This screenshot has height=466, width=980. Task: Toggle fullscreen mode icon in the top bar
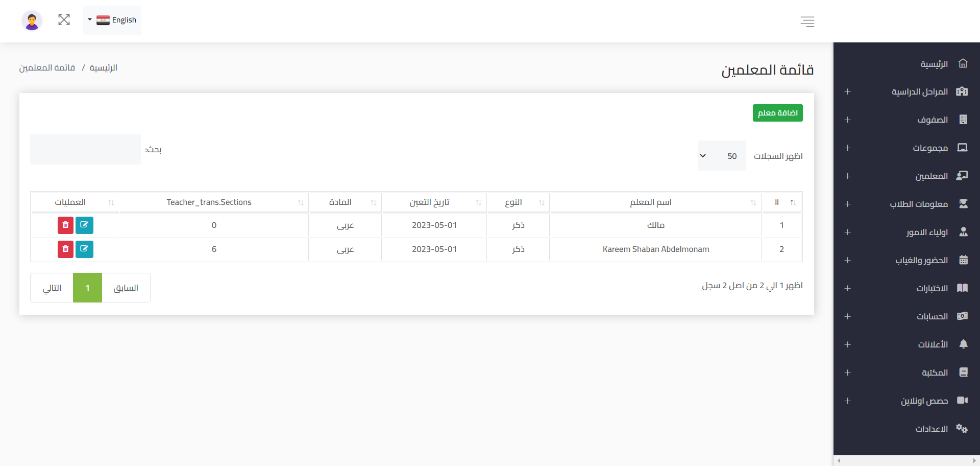coord(64,20)
